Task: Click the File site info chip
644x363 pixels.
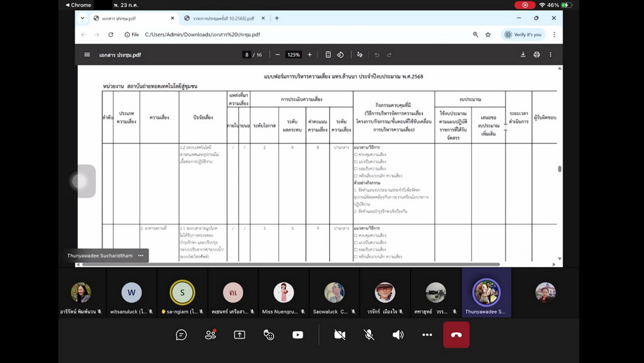Action: (132, 35)
